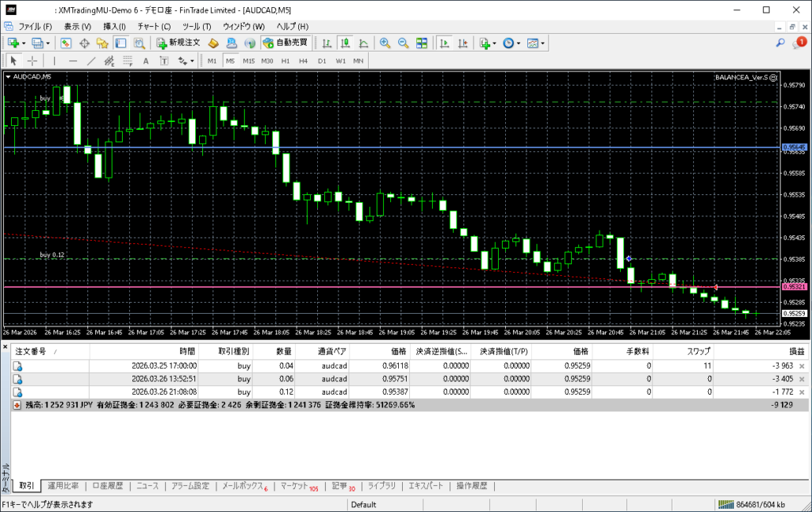Close the 0.12 lot audcad order
812x512 pixels.
tap(801, 392)
